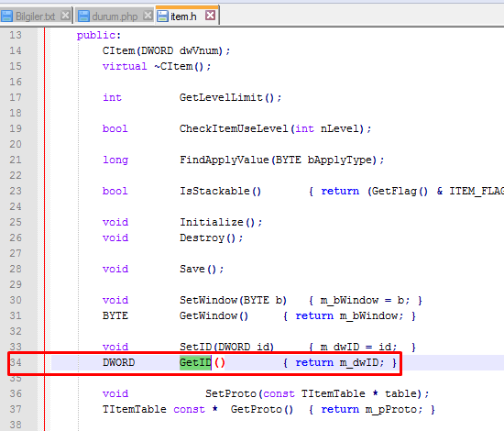This screenshot has height=431, width=504.
Task: Close the Bilgiler.txt tab
Action: click(x=65, y=15)
